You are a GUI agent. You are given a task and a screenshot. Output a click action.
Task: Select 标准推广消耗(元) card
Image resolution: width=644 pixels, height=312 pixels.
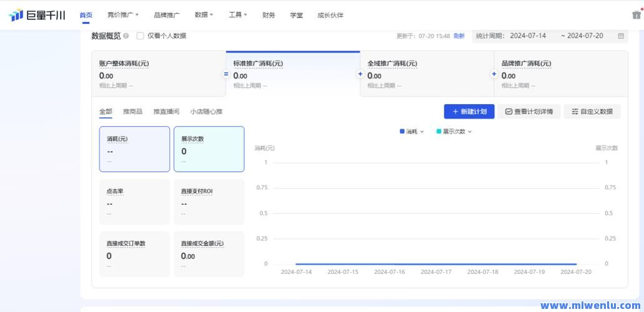tap(293, 74)
